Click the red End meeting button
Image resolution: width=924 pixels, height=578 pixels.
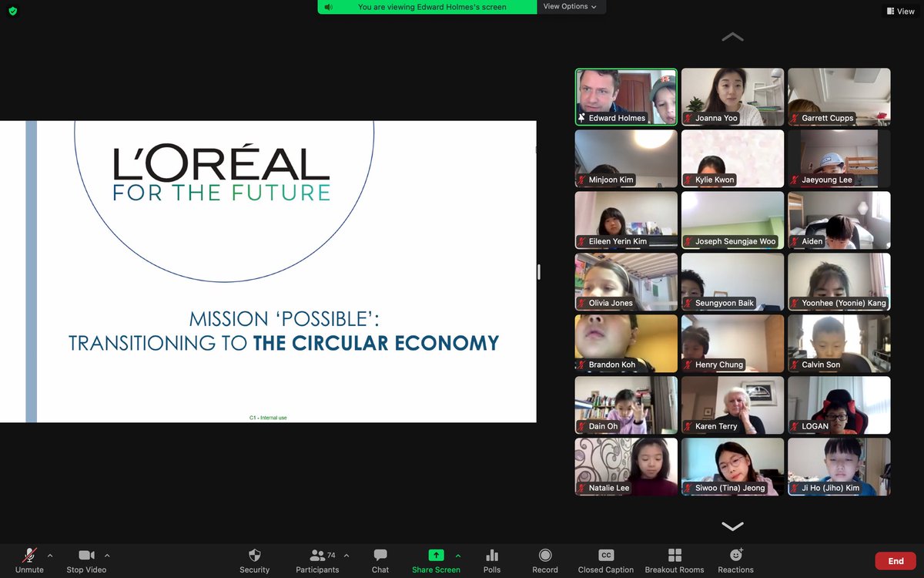pos(896,561)
